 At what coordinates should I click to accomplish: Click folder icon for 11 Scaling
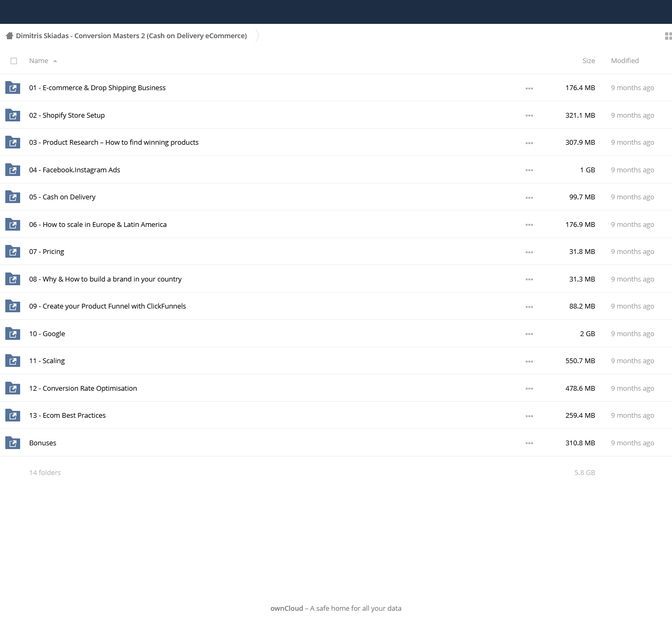(x=13, y=361)
